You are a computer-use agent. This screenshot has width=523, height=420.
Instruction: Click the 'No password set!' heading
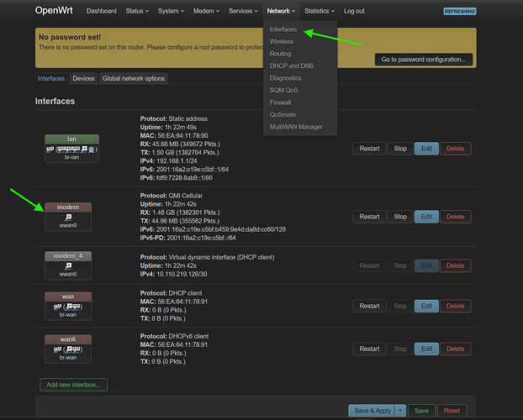[x=70, y=37]
